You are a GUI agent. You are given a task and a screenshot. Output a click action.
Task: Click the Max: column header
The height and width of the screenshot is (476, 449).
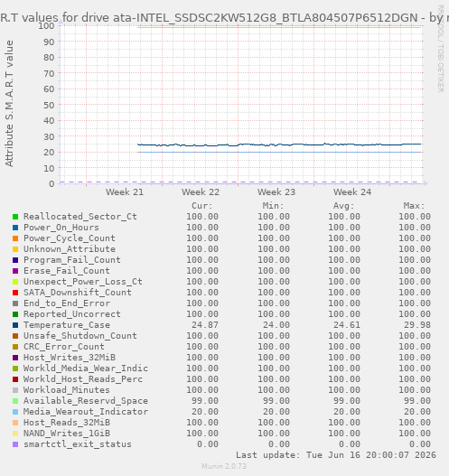(x=414, y=206)
